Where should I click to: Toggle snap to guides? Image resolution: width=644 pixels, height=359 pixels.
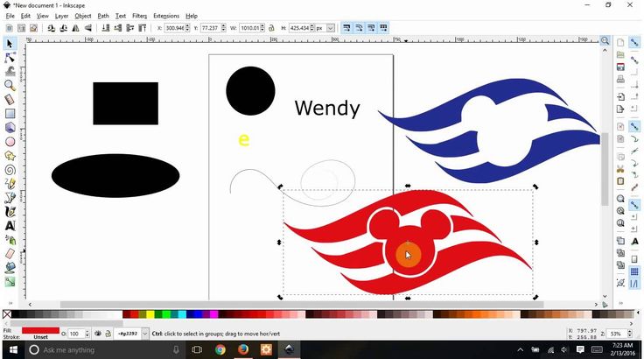[x=634, y=284]
